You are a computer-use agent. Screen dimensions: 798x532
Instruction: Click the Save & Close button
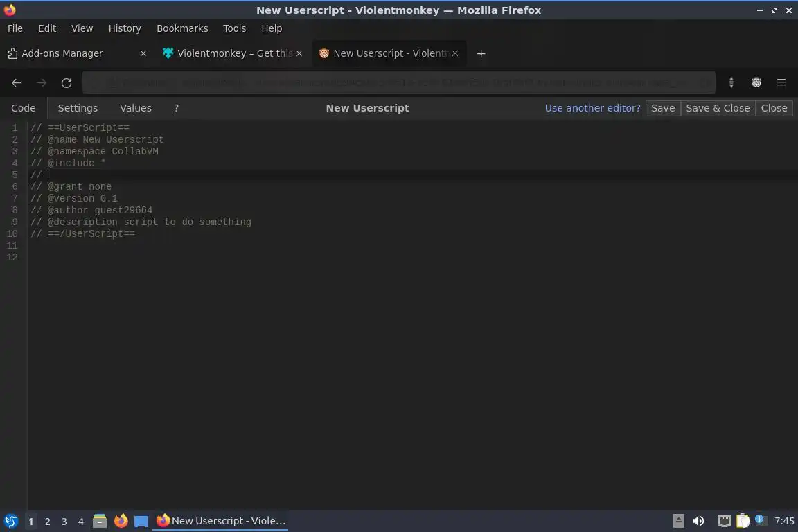pos(718,108)
